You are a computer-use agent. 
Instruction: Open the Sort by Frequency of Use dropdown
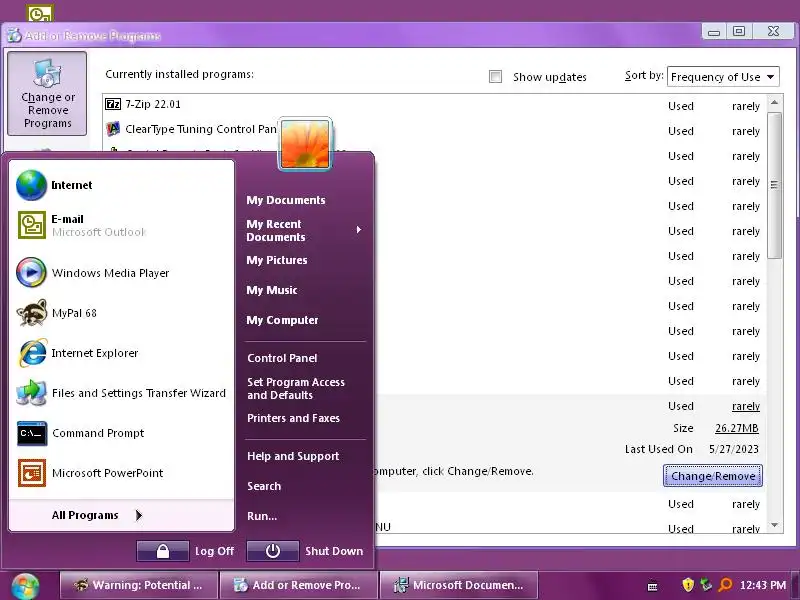coord(723,77)
